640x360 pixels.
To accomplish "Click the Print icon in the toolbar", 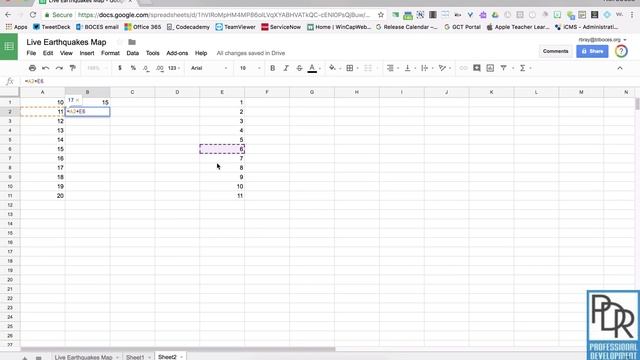I will point(32,68).
